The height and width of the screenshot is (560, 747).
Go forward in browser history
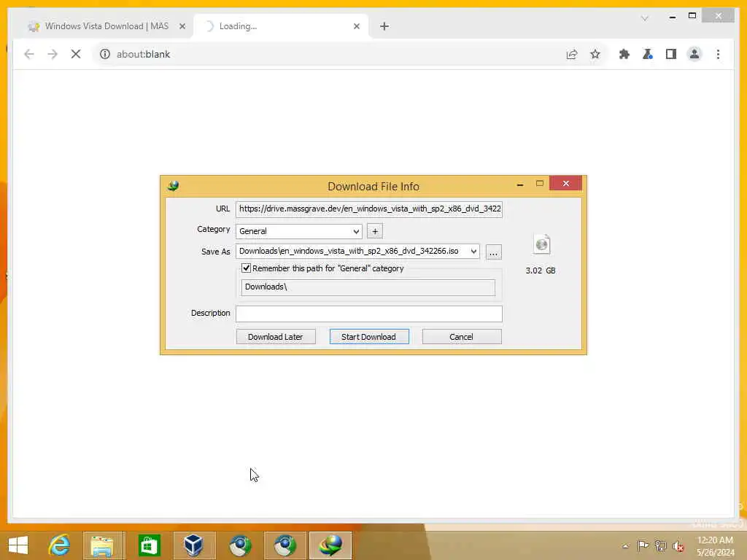click(53, 54)
